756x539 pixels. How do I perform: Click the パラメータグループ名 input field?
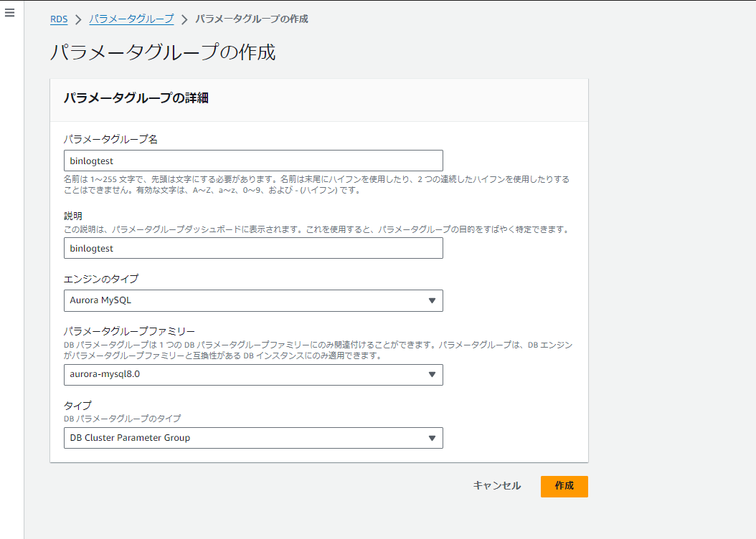click(252, 160)
